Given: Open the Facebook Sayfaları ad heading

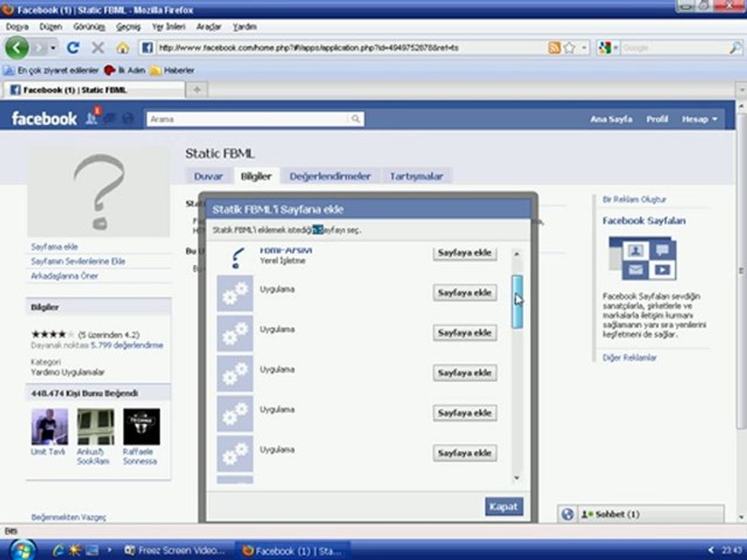Looking at the screenshot, I should point(644,220).
